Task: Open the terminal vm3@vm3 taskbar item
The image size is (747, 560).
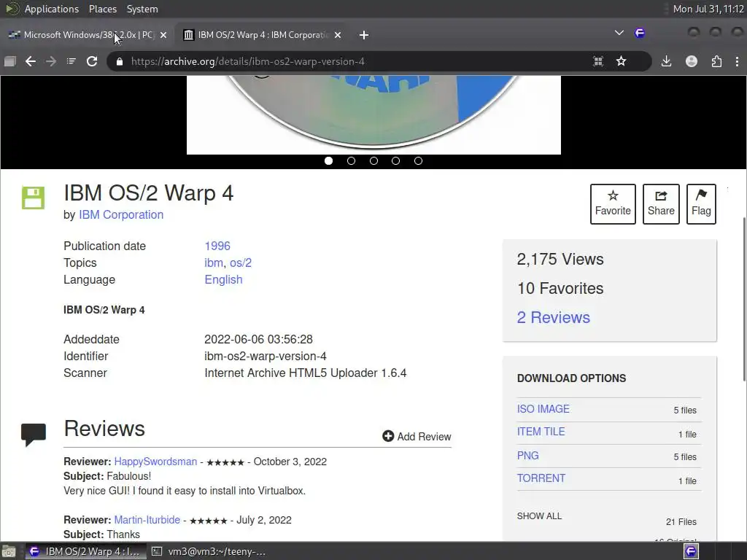Action: (209, 551)
